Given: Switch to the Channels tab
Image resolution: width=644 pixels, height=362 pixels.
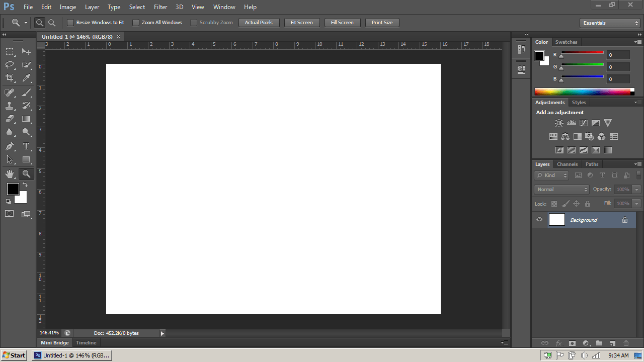Looking at the screenshot, I should pyautogui.click(x=567, y=164).
